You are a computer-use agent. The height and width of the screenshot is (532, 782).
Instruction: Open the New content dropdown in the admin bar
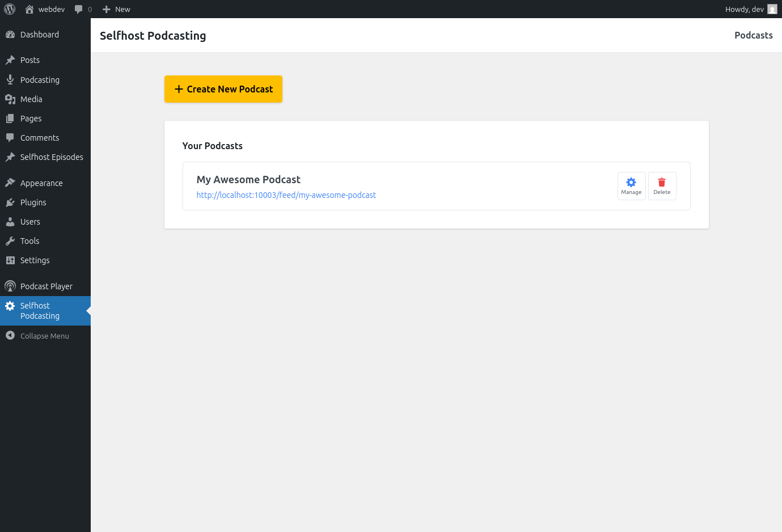click(x=116, y=9)
